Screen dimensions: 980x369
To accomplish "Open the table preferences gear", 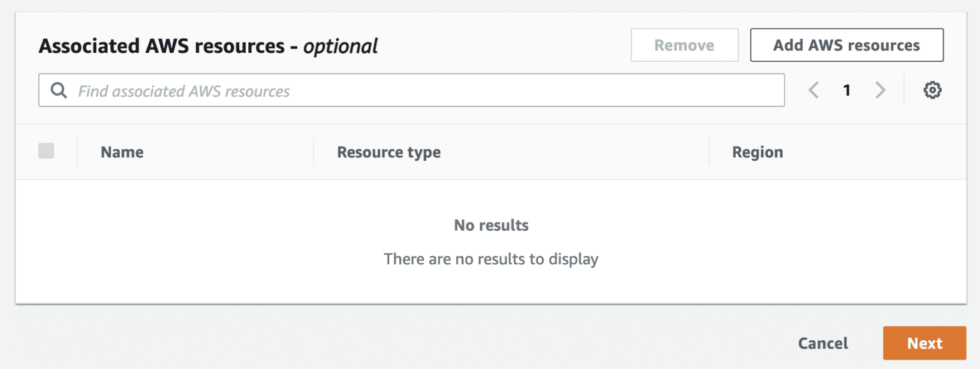I will click(933, 90).
